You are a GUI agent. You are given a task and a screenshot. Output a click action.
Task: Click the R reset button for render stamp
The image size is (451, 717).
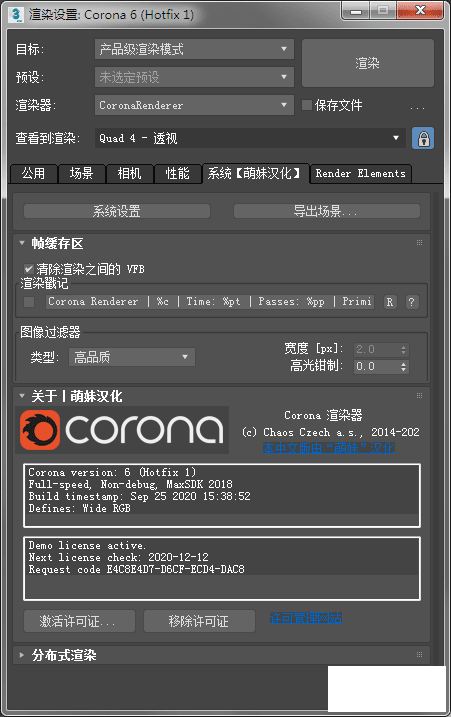390,302
